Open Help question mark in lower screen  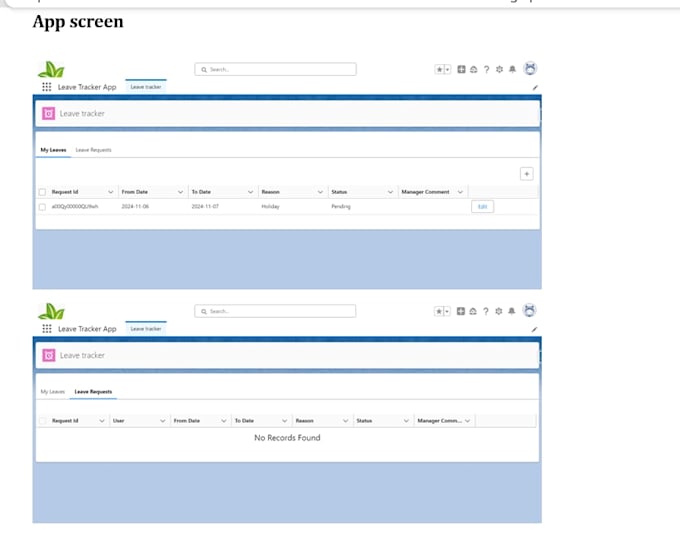[486, 311]
